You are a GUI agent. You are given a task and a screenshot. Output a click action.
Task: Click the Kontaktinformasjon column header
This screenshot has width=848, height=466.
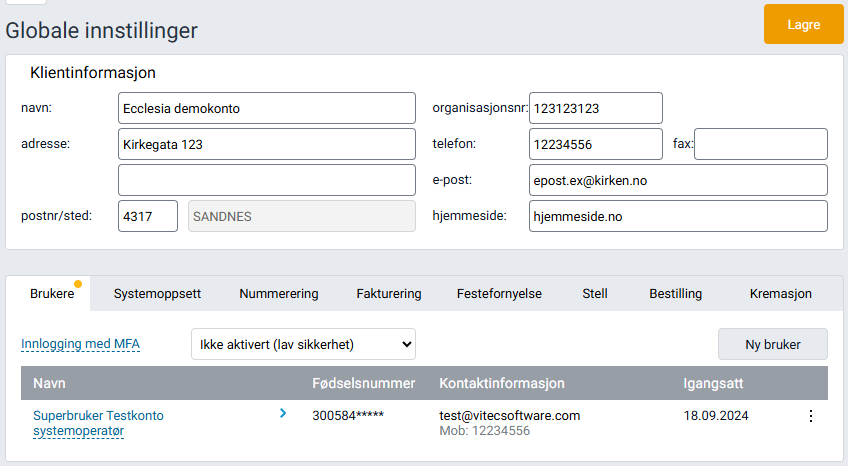(x=502, y=383)
